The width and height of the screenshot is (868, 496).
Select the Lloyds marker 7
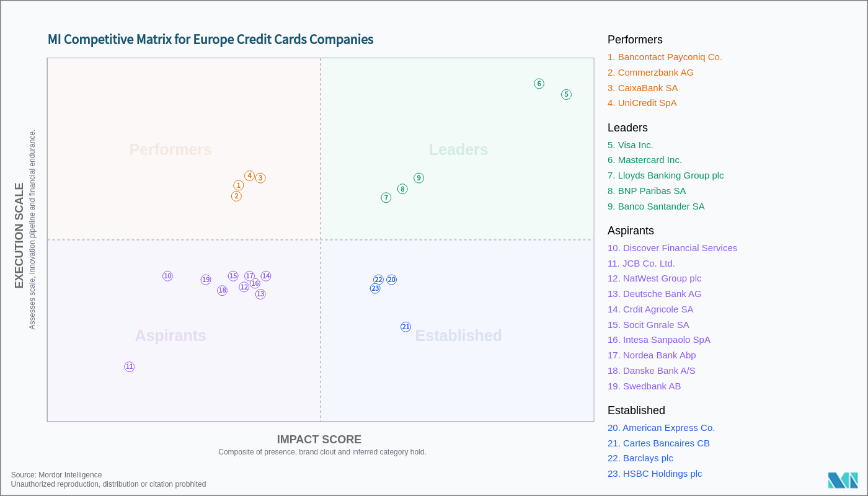click(386, 198)
